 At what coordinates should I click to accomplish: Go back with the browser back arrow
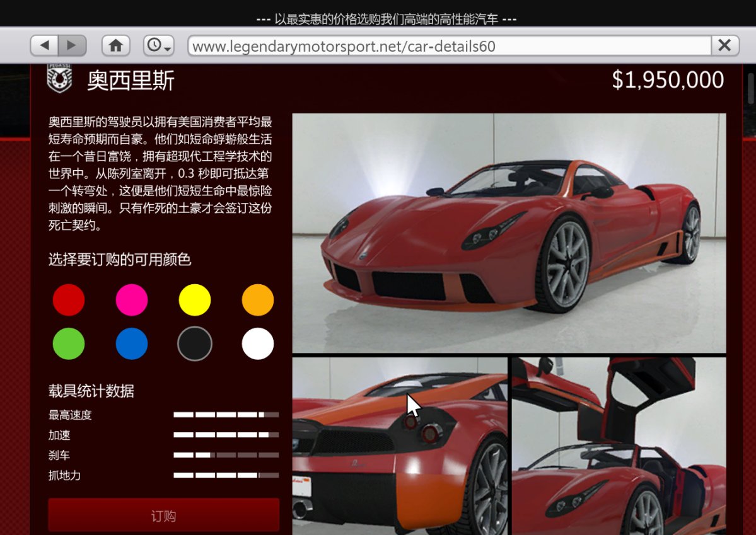tap(44, 46)
